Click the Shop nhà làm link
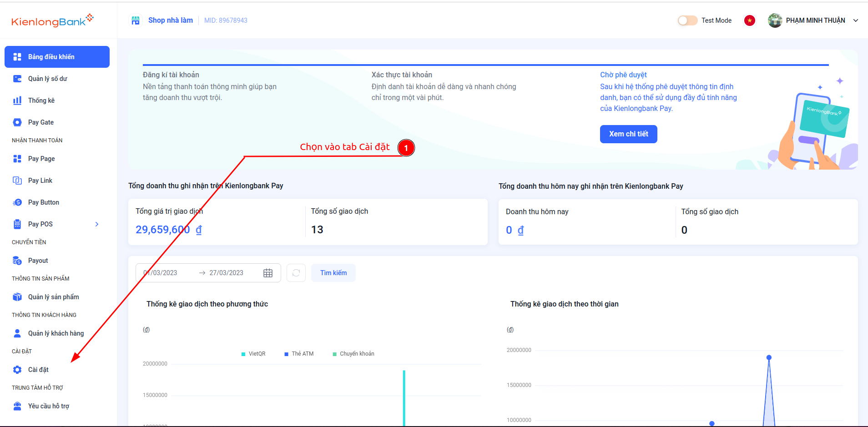This screenshot has width=868, height=427. [x=171, y=20]
